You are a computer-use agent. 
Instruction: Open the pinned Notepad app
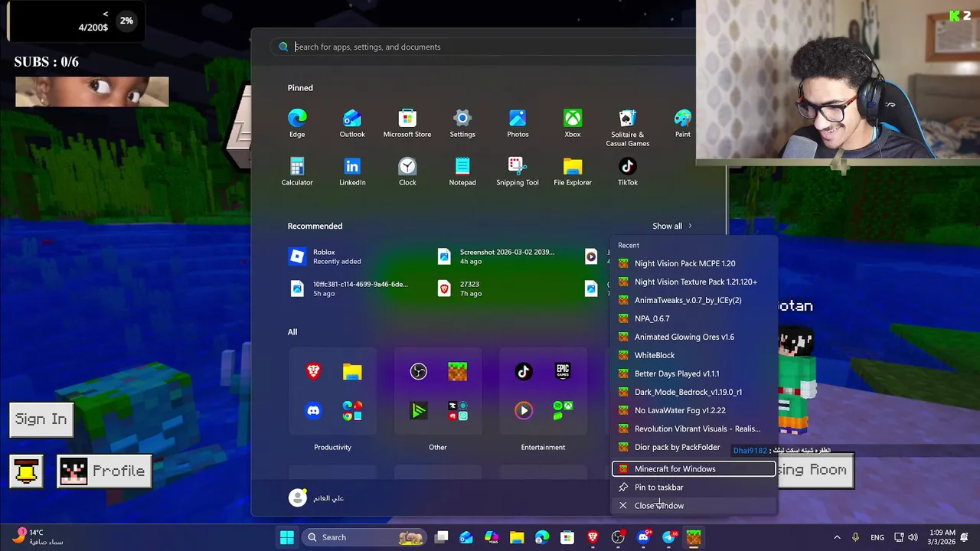[x=462, y=172]
